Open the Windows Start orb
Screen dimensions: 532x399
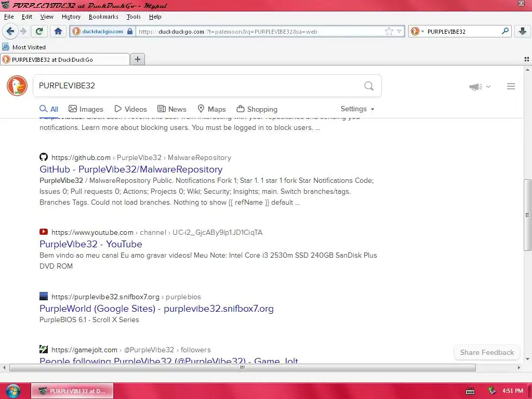[13, 391]
